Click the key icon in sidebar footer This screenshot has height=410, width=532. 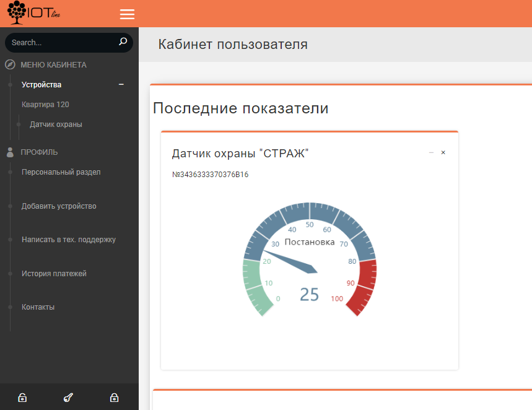pyautogui.click(x=68, y=398)
